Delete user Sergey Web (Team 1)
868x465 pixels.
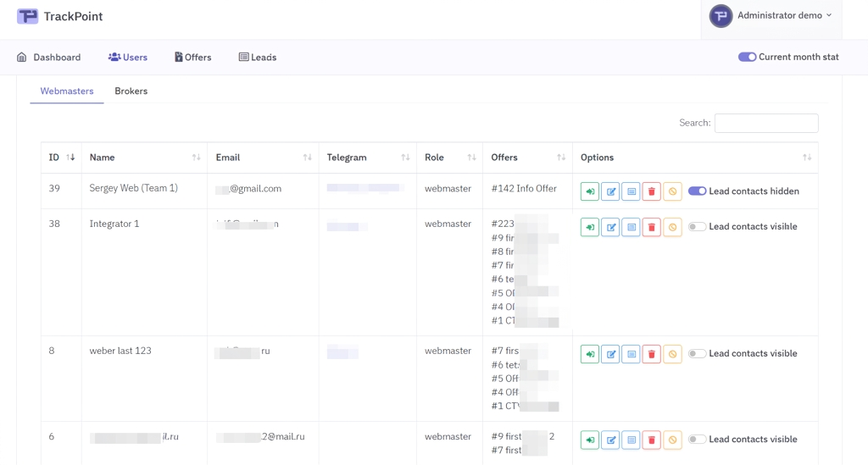click(652, 191)
